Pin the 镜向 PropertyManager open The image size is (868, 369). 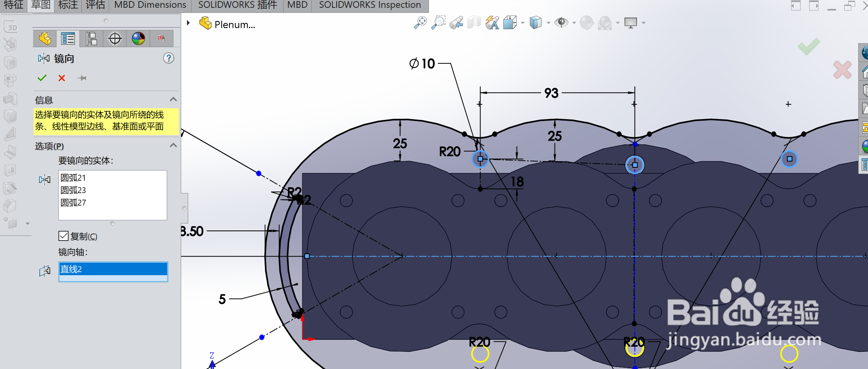(82, 78)
